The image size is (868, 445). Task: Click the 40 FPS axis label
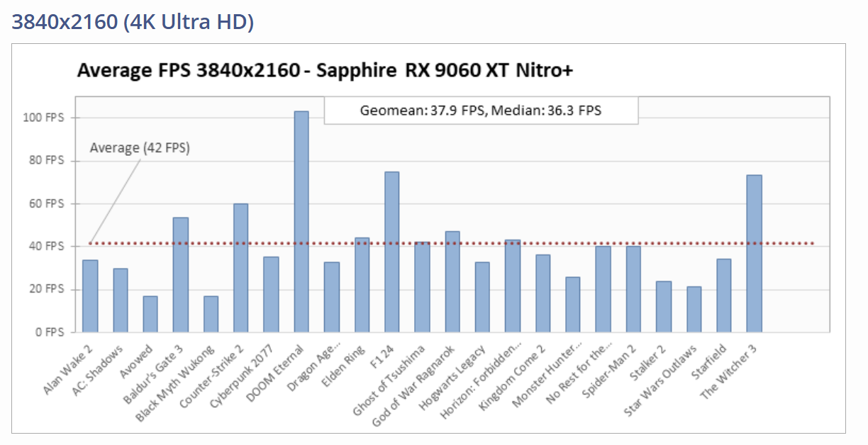pyautogui.click(x=47, y=247)
